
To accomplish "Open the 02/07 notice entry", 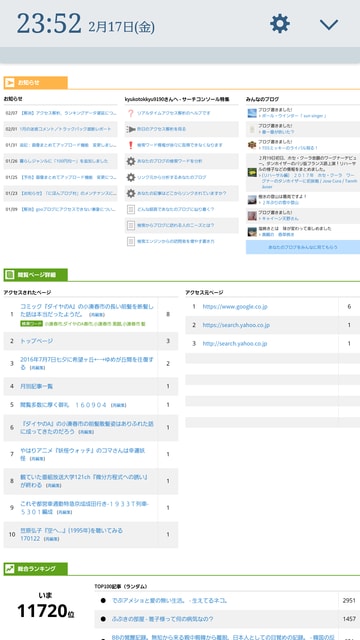I will pyautogui.click(x=60, y=113).
